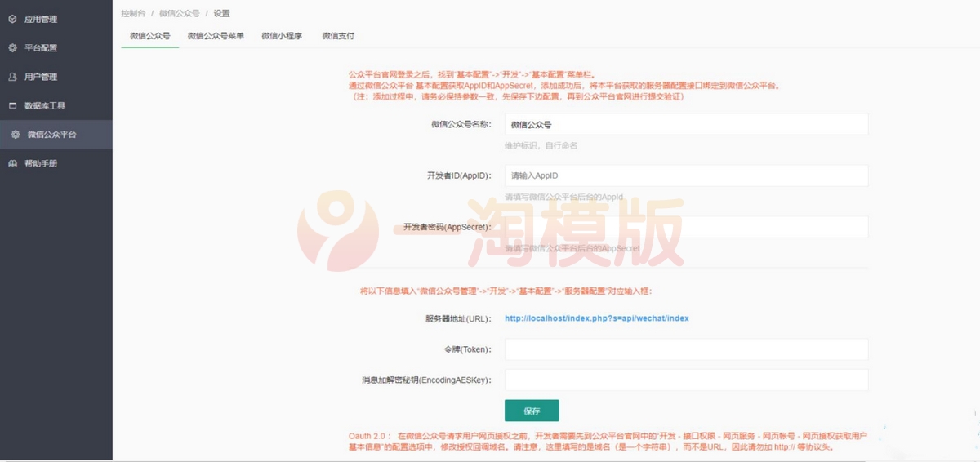Focus the 令牌(Token) input field
The image size is (980, 462).
[x=686, y=349]
